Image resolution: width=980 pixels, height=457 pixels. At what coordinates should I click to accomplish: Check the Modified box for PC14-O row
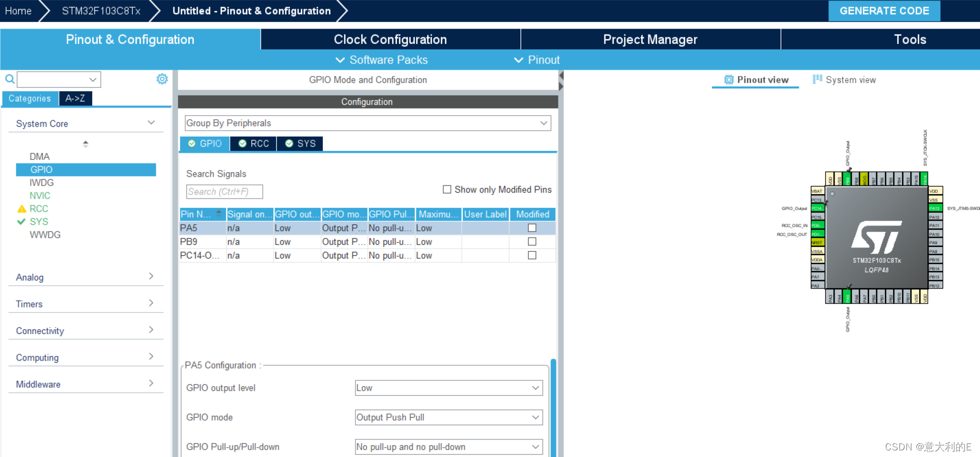point(532,255)
